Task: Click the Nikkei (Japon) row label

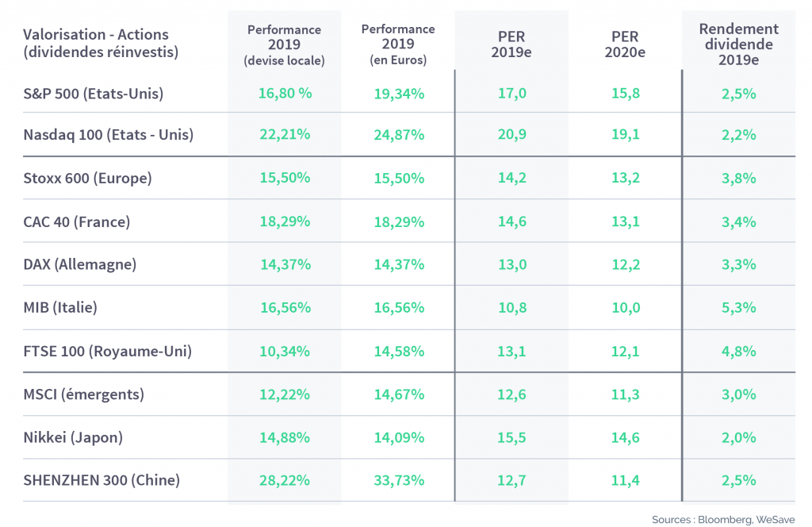Action: 73,437
